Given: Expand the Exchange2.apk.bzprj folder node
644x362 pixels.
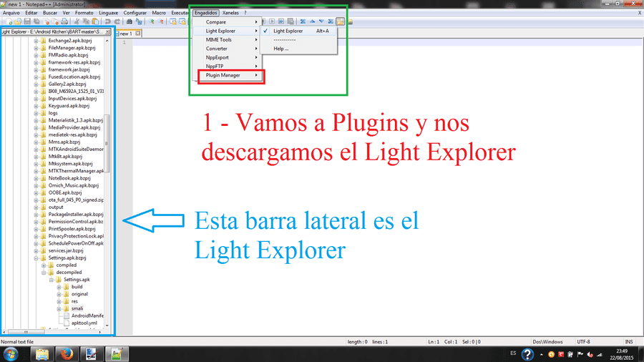Looking at the screenshot, I should 36,41.
